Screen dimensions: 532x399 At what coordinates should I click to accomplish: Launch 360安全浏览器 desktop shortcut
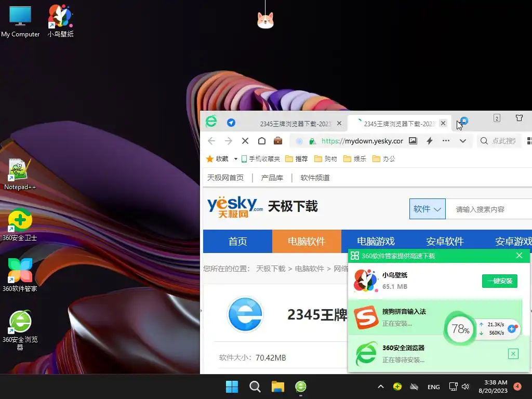(x=20, y=330)
